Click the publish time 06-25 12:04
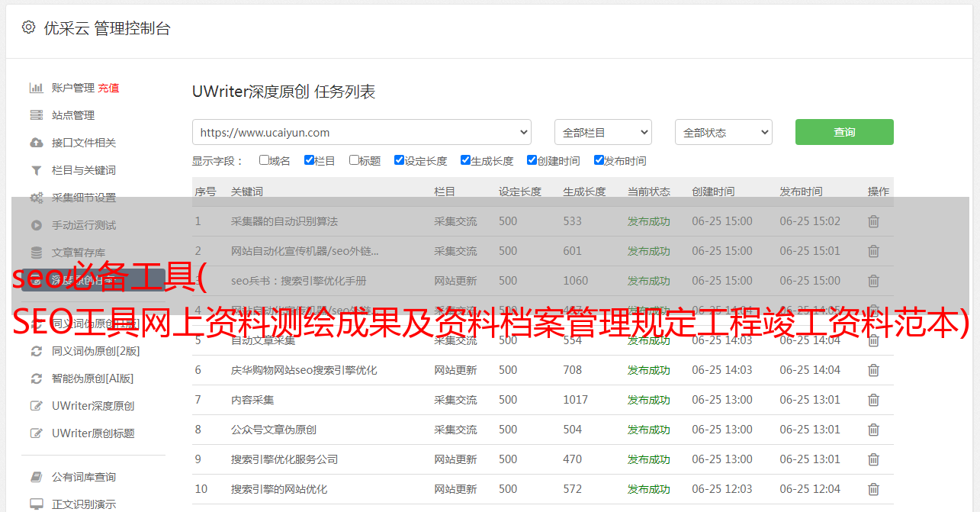This screenshot has width=980, height=512. pos(810,489)
